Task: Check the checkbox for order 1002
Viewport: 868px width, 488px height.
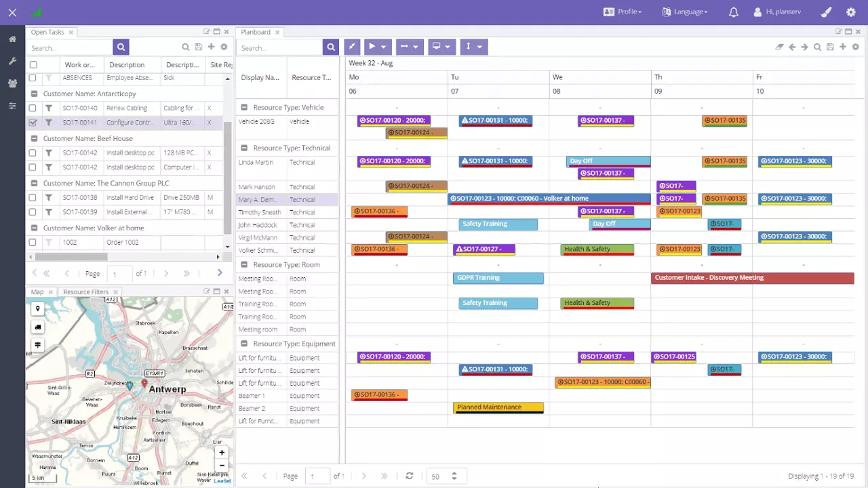Action: click(x=32, y=242)
